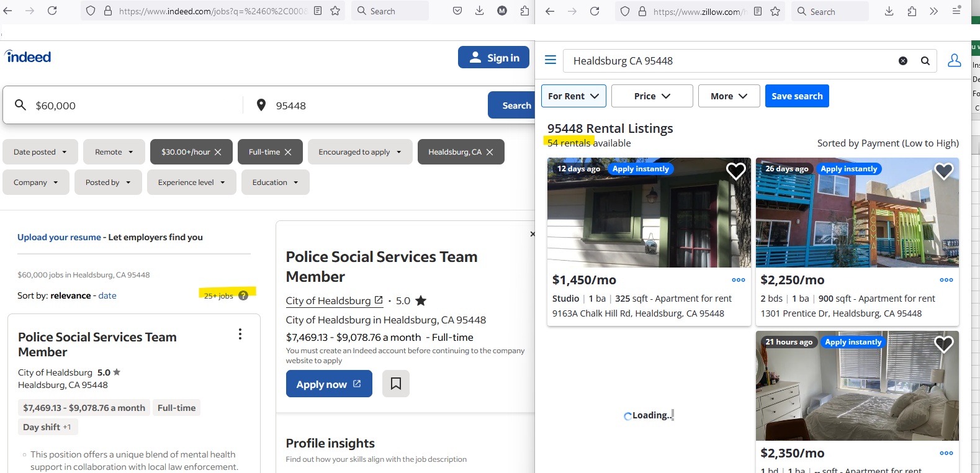
Task: Expand the Experience level filter
Action: (192, 182)
